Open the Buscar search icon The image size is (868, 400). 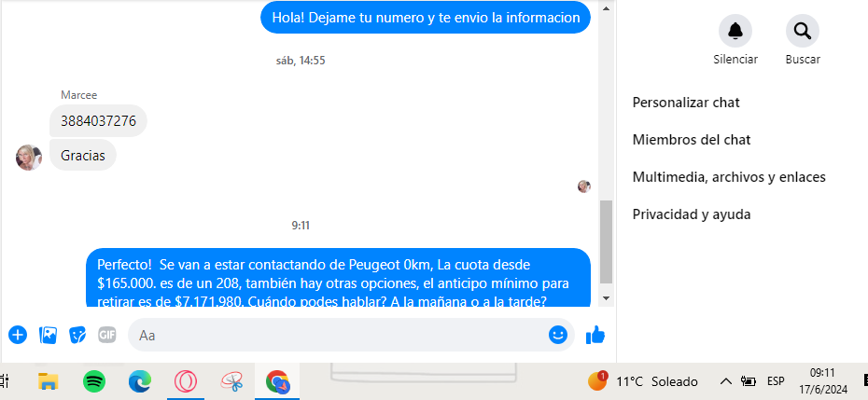[x=802, y=32]
